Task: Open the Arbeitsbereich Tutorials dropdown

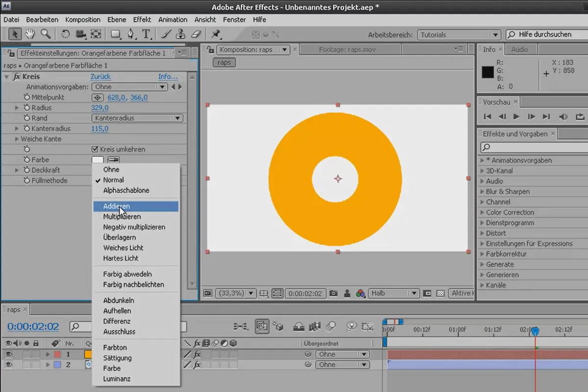Action: [458, 35]
